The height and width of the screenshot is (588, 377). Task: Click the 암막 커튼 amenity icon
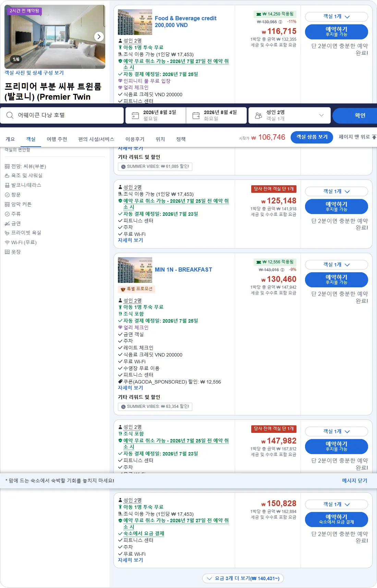coord(7,204)
